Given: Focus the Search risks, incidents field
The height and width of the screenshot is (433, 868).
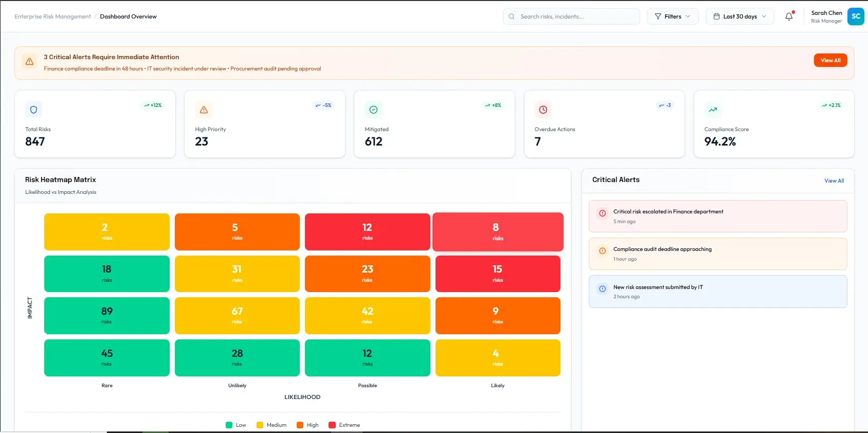Looking at the screenshot, I should coord(571,16).
